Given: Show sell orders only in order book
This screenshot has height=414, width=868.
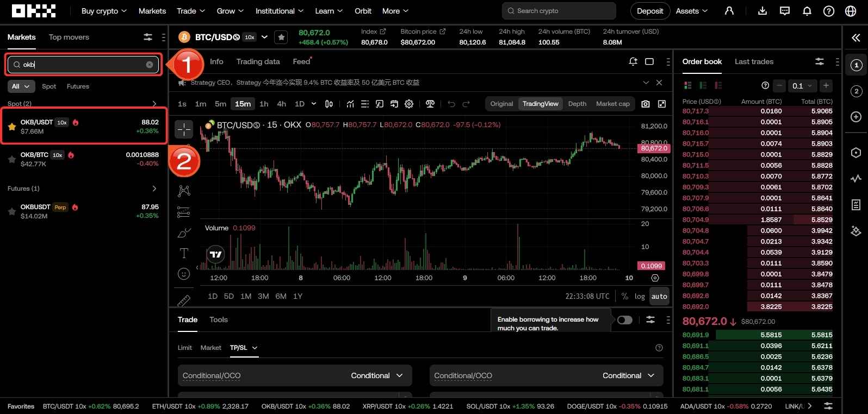Looking at the screenshot, I should (x=718, y=85).
